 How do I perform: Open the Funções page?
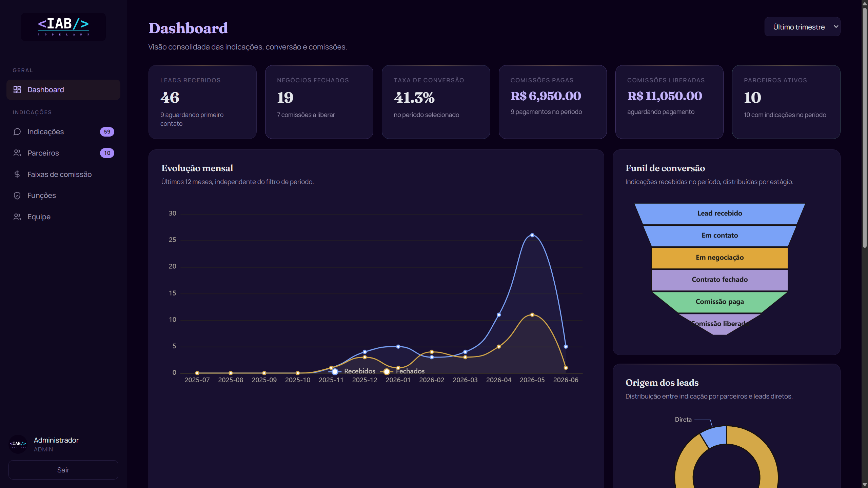coord(63,196)
